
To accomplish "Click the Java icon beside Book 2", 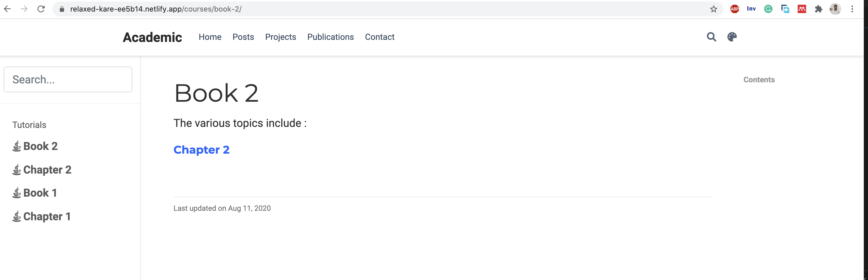I will (16, 146).
